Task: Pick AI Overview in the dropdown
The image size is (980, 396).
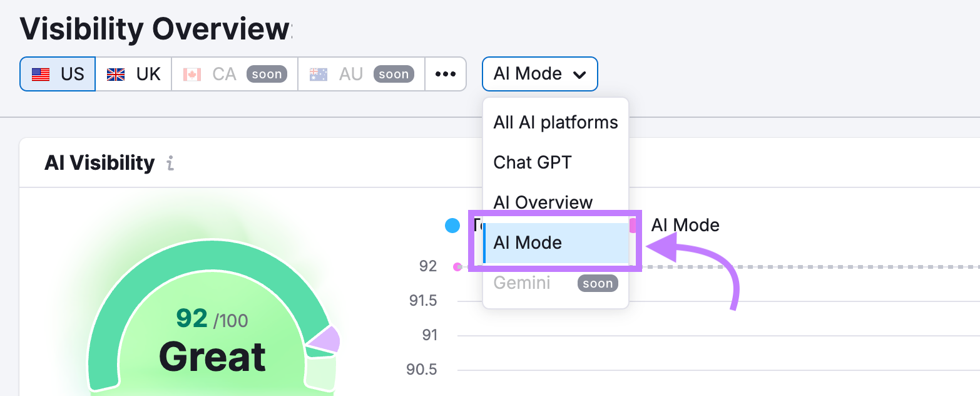Action: tap(543, 202)
